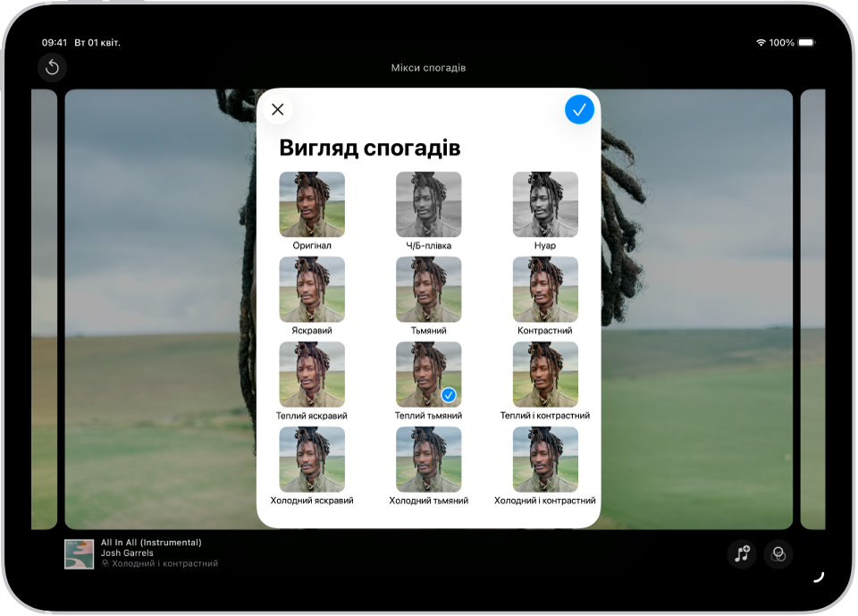Close the memory looks popup
Image resolution: width=858 pixels, height=616 pixels.
(x=278, y=109)
